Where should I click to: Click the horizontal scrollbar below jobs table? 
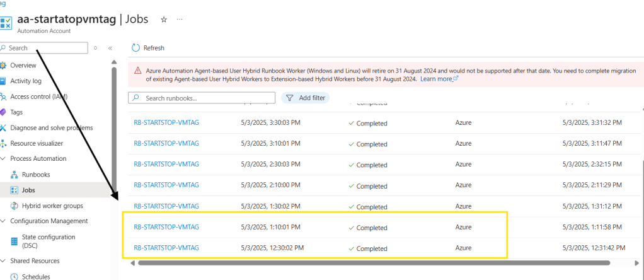coord(372,263)
